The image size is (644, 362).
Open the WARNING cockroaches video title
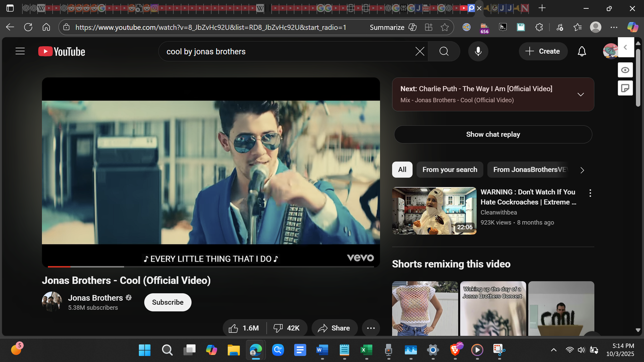(x=528, y=197)
